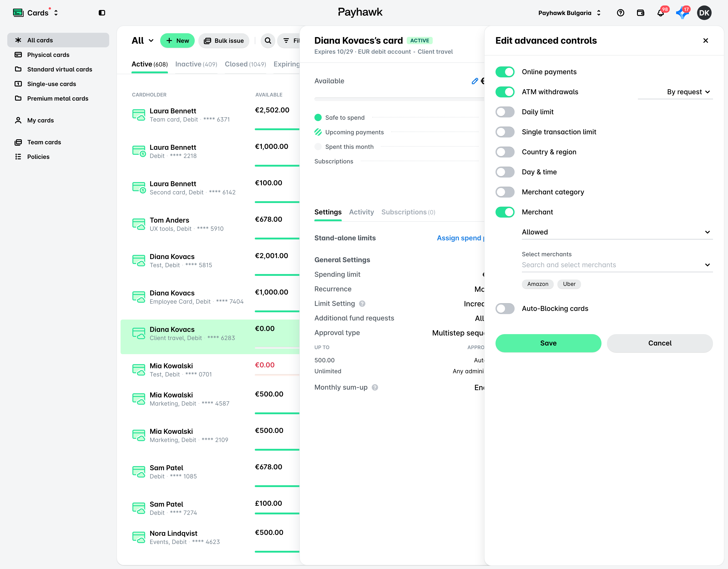This screenshot has height=569, width=728.
Task: Collapse the sidebar panel icon
Action: pos(102,13)
